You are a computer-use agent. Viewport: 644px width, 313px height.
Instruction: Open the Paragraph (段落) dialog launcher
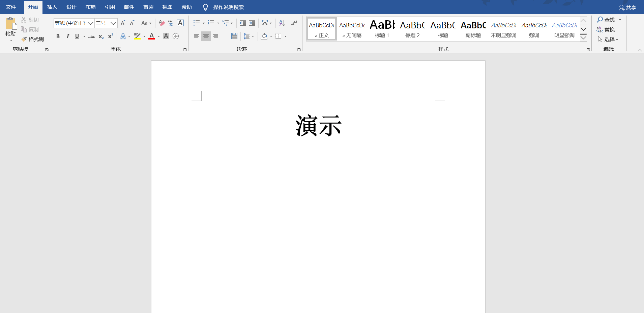tap(299, 50)
